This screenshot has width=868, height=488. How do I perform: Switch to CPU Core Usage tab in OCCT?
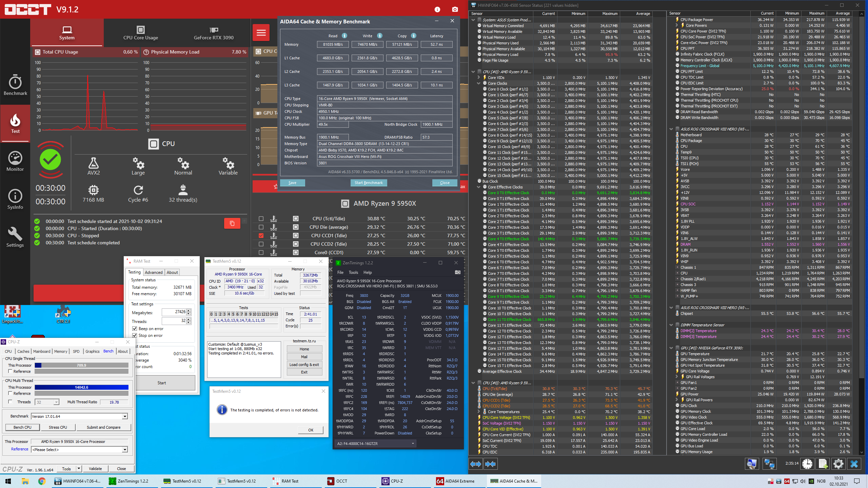141,33
